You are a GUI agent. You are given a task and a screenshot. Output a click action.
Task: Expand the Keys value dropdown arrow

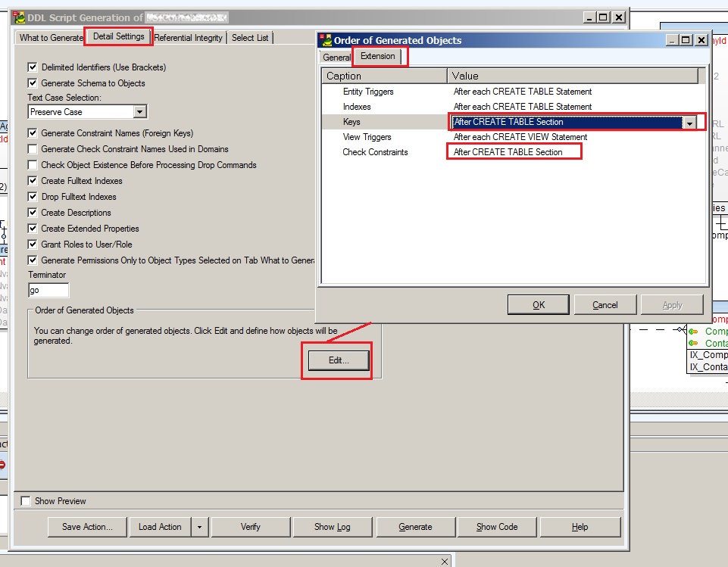click(689, 123)
